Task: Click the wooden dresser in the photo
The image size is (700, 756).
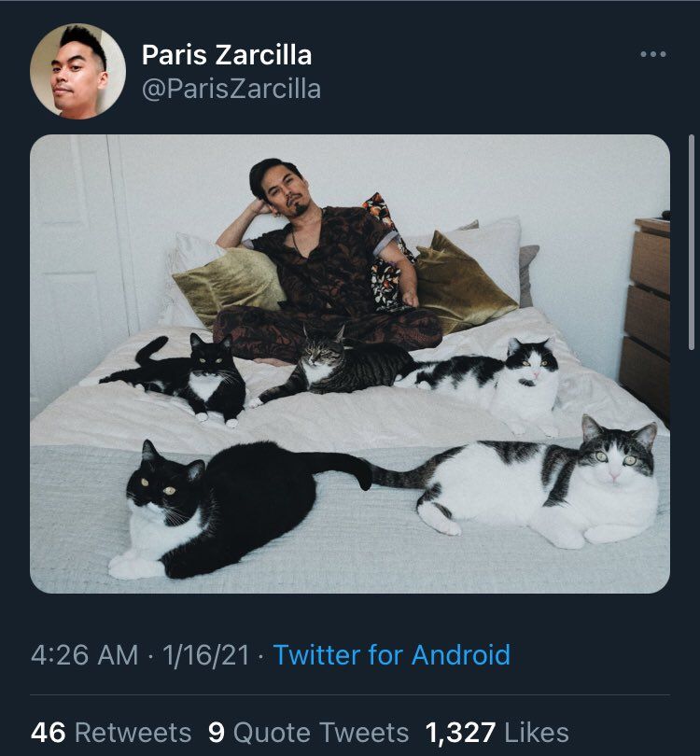Action: click(x=646, y=318)
